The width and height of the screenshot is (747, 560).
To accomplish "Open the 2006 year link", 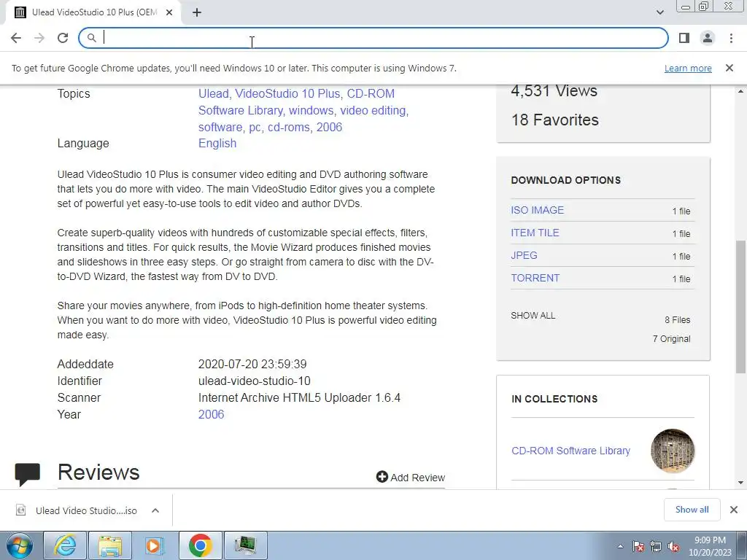I will pyautogui.click(x=211, y=414).
